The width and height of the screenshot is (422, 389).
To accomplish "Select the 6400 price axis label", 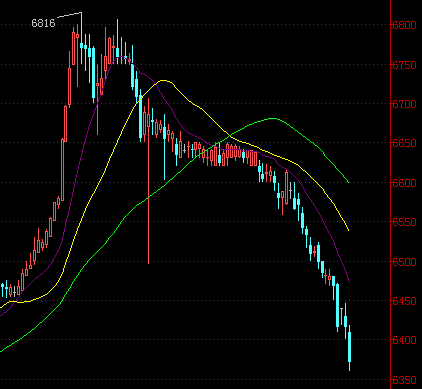I will pyautogui.click(x=404, y=340).
